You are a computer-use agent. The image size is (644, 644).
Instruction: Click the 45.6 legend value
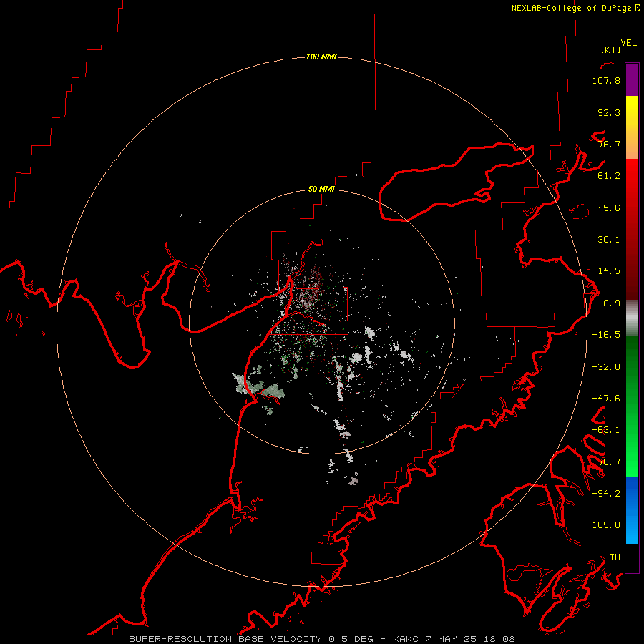pos(609,208)
